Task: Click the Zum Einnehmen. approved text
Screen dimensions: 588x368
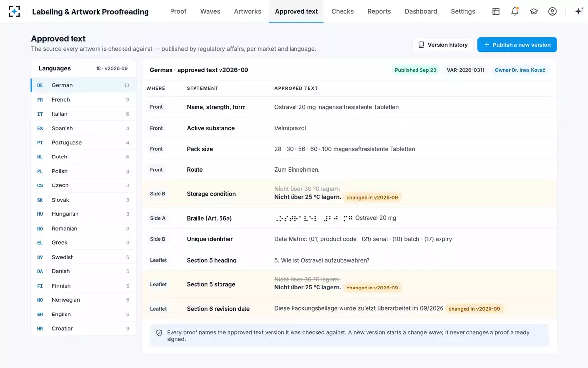Action: (x=297, y=170)
